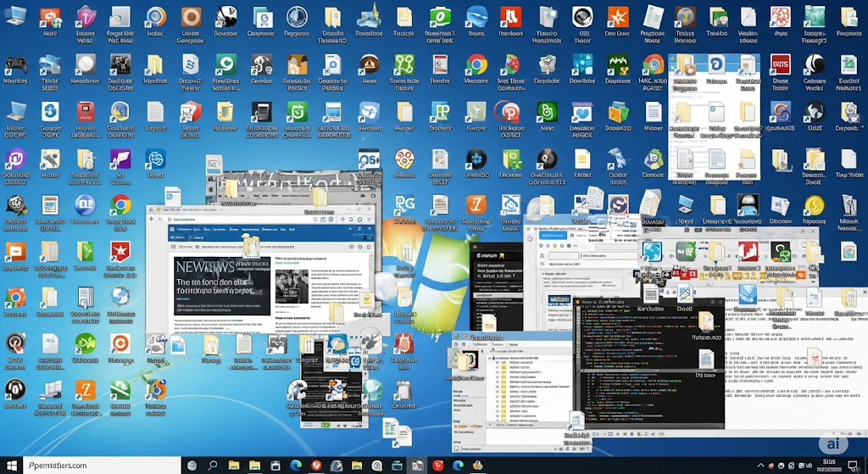Open the purple shield V desktop icon

(86, 17)
